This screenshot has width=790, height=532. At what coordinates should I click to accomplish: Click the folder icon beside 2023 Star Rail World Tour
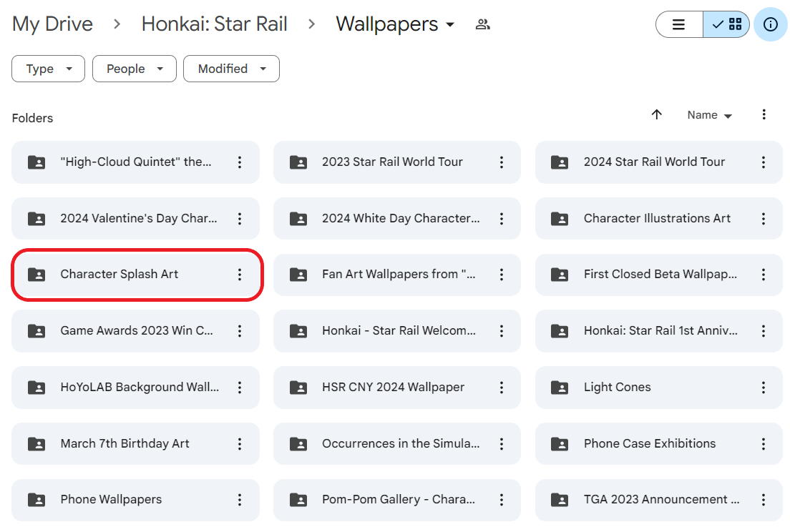point(298,162)
